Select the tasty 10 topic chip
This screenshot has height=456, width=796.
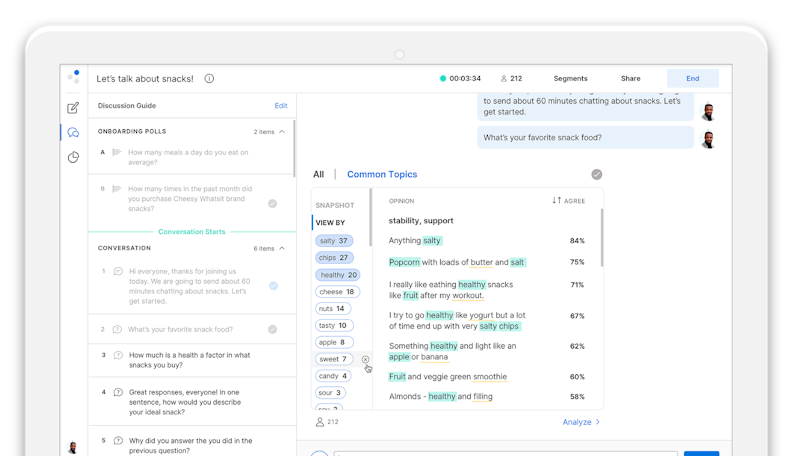pyautogui.click(x=334, y=325)
